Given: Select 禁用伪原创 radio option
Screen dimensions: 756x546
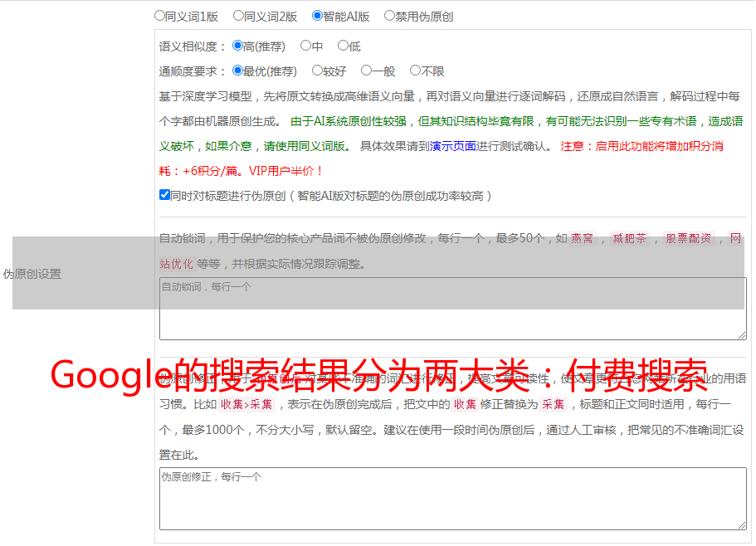Looking at the screenshot, I should tap(389, 16).
